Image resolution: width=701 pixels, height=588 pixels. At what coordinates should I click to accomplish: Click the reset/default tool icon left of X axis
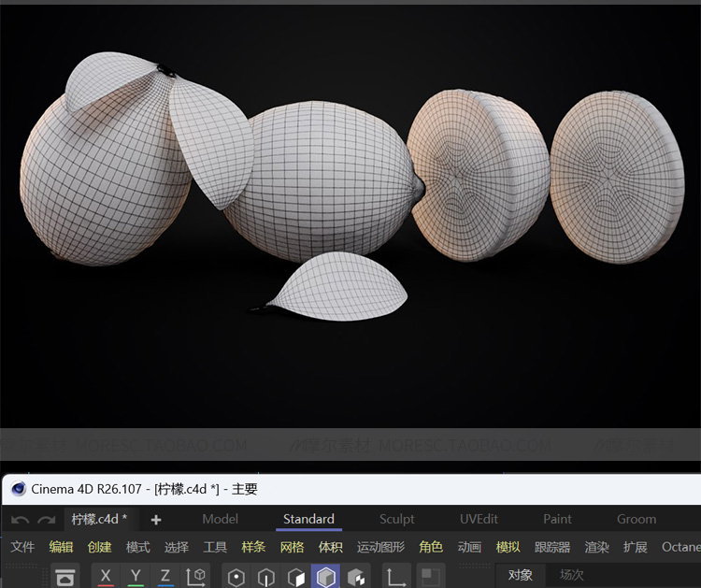[x=65, y=577]
